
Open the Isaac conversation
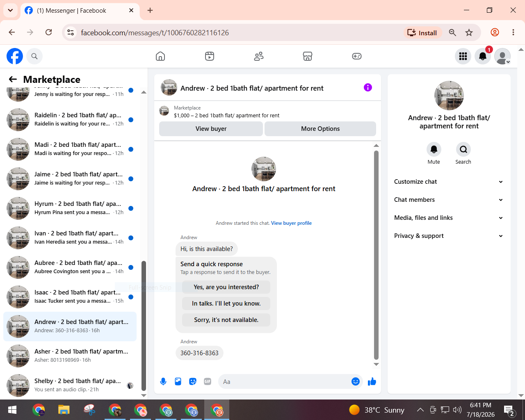(70, 297)
